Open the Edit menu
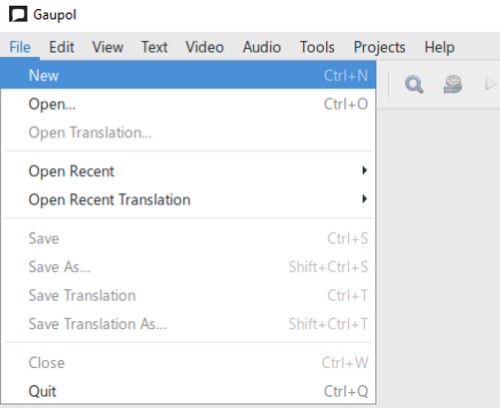Screen dimensions: 500x408 pos(61,47)
